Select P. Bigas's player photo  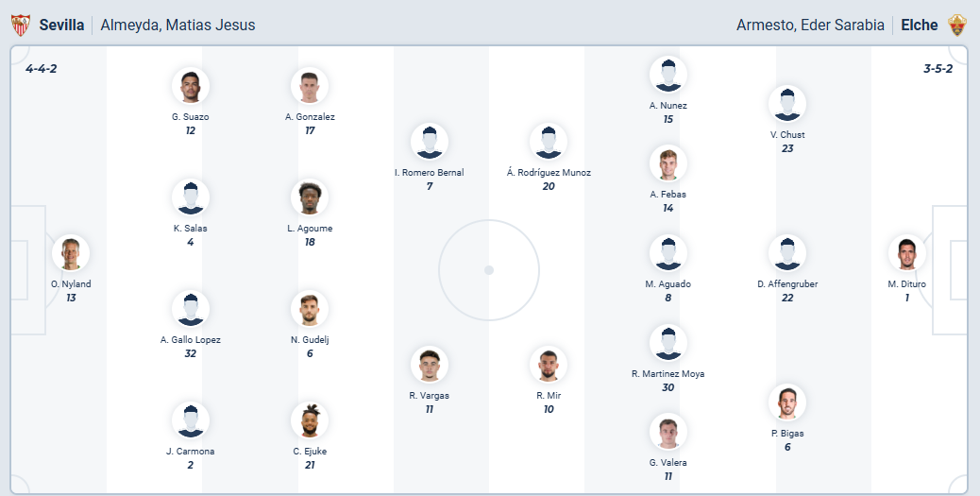click(787, 402)
